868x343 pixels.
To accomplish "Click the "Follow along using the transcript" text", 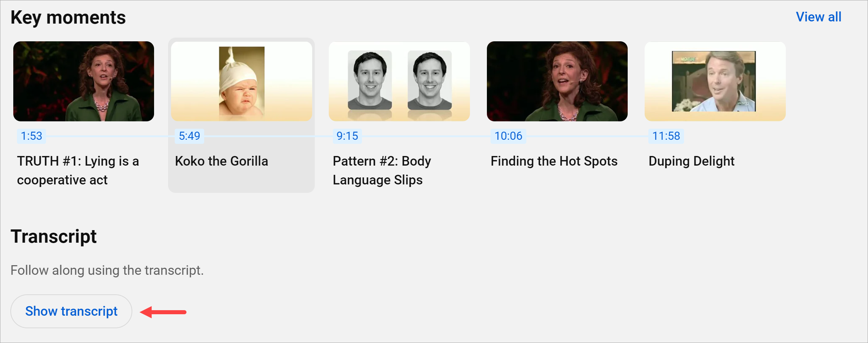I will pyautogui.click(x=107, y=270).
